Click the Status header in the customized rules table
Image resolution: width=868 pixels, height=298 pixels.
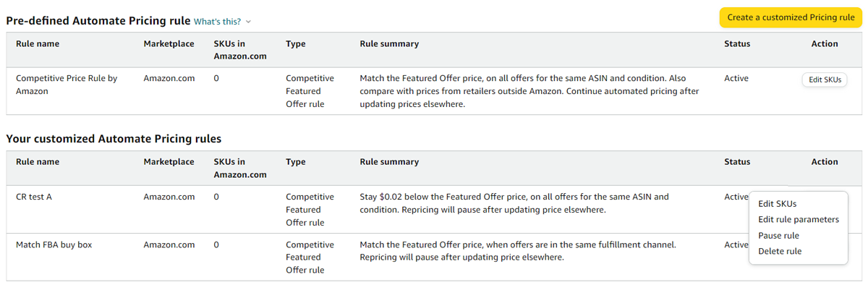point(737,162)
